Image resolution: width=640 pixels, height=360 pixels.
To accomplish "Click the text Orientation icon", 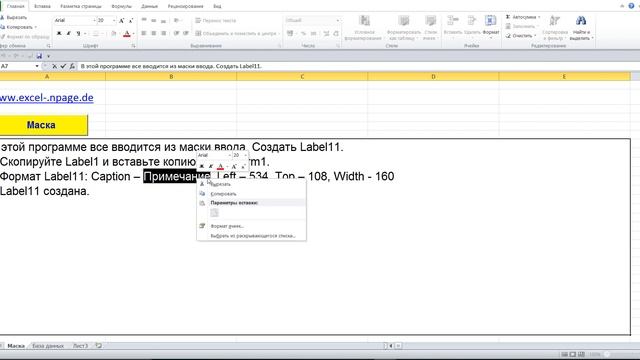I will (x=176, y=20).
